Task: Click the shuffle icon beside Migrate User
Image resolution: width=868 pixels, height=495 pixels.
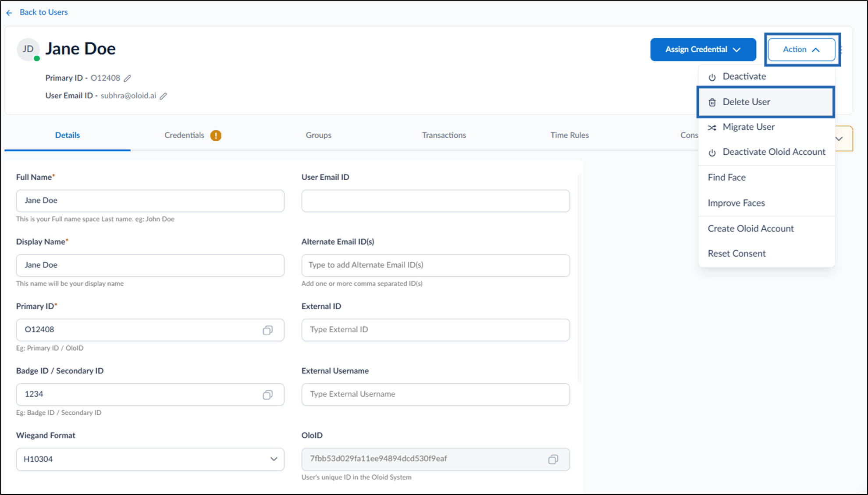Action: tap(712, 128)
